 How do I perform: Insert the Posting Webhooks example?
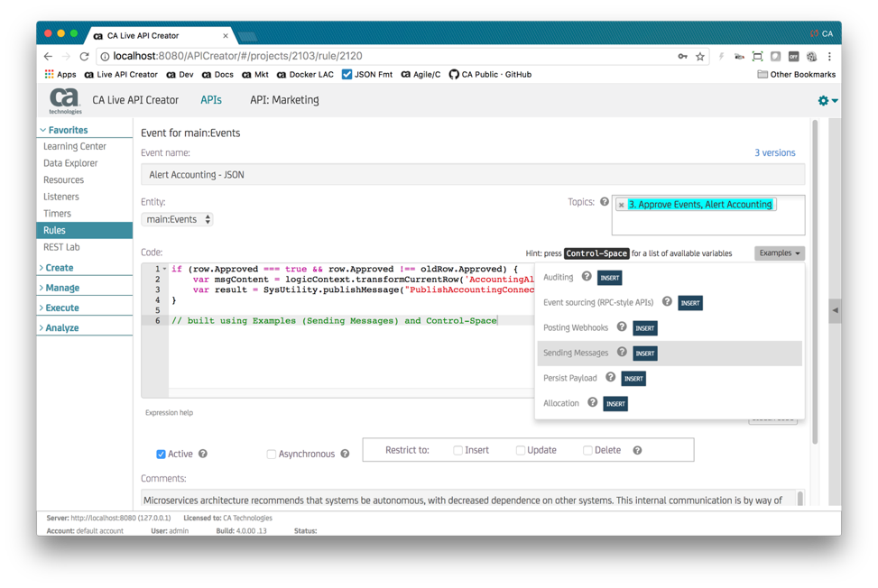pyautogui.click(x=645, y=328)
